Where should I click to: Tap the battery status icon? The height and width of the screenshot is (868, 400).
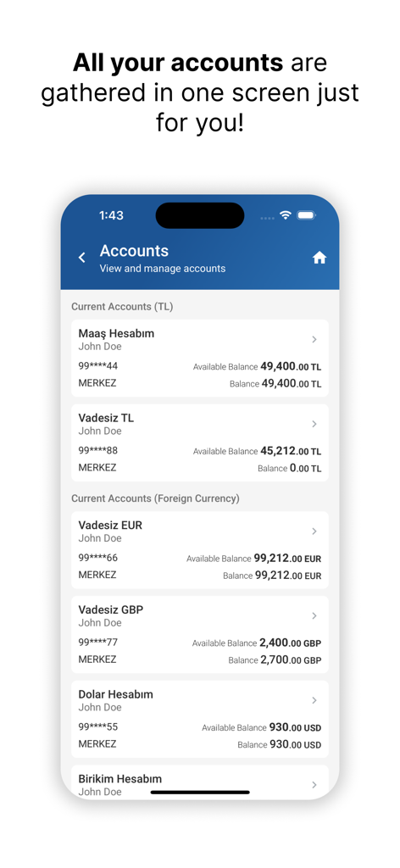pos(306,215)
